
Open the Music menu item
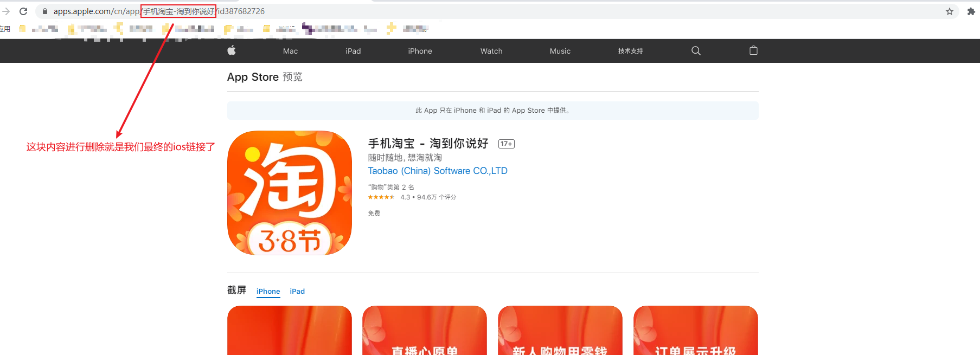click(x=560, y=51)
